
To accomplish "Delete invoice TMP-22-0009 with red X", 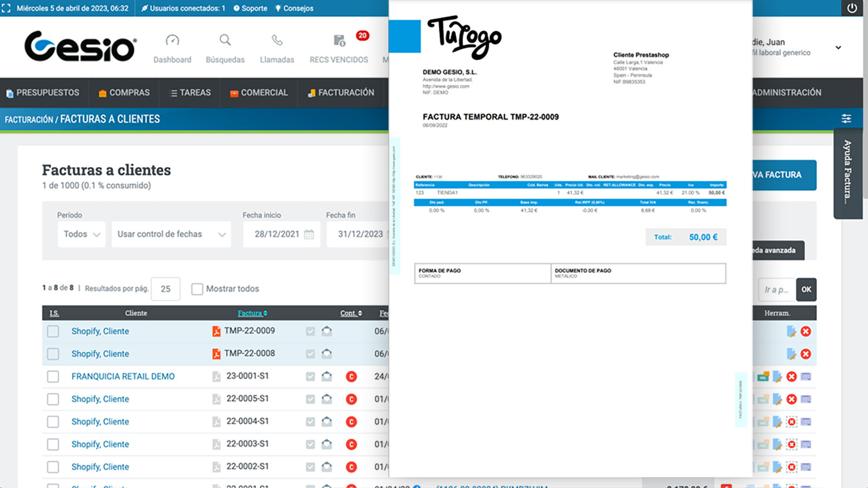I will coord(806,331).
